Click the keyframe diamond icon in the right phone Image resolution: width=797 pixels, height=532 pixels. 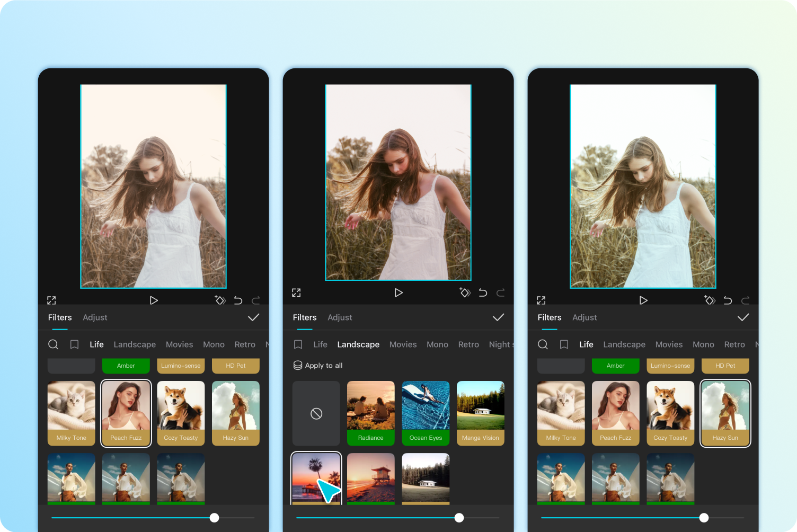(710, 300)
